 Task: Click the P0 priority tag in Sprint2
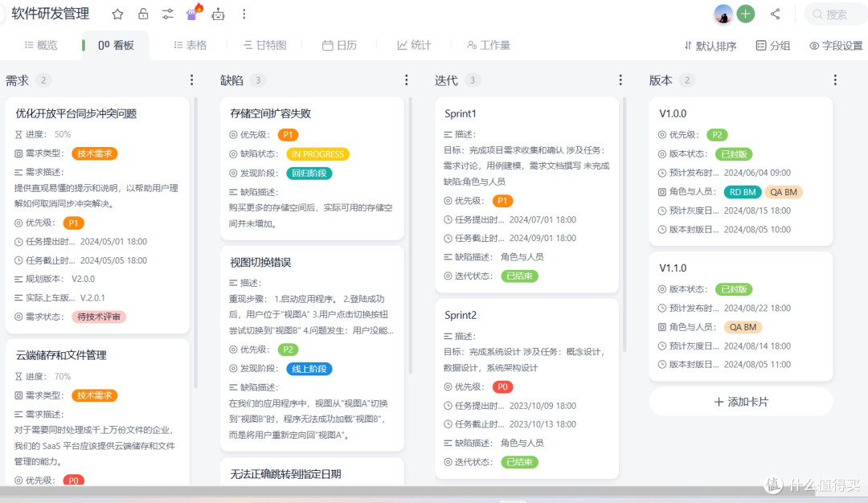click(x=502, y=386)
